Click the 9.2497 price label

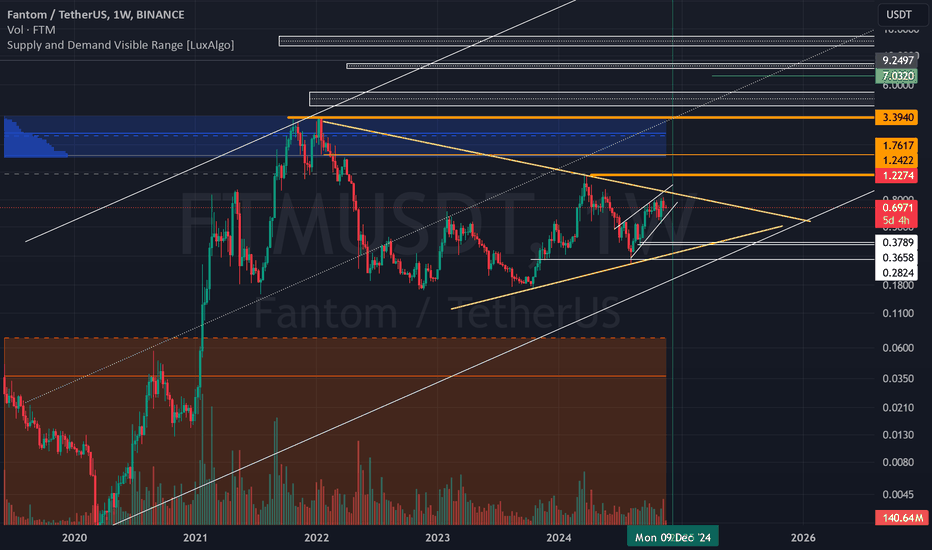pos(898,61)
